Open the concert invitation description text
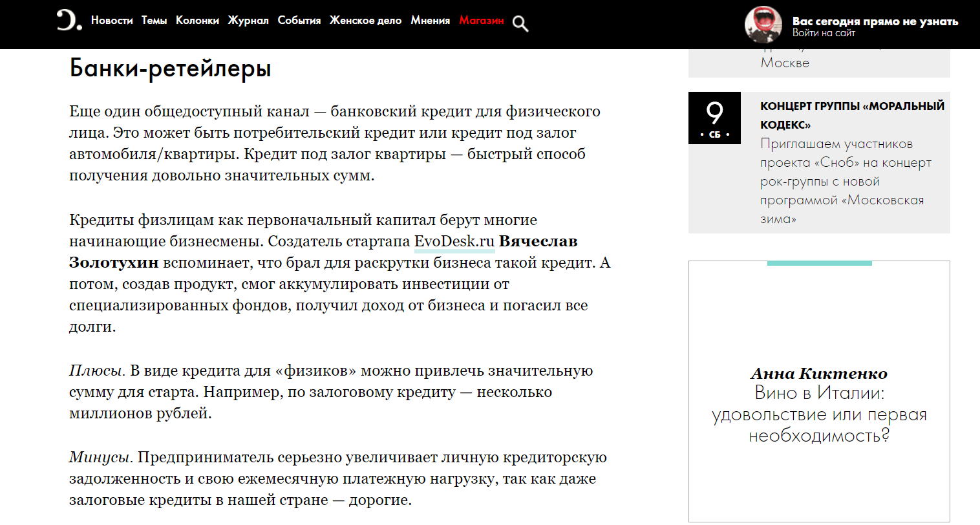The width and height of the screenshot is (980, 525). coord(845,181)
